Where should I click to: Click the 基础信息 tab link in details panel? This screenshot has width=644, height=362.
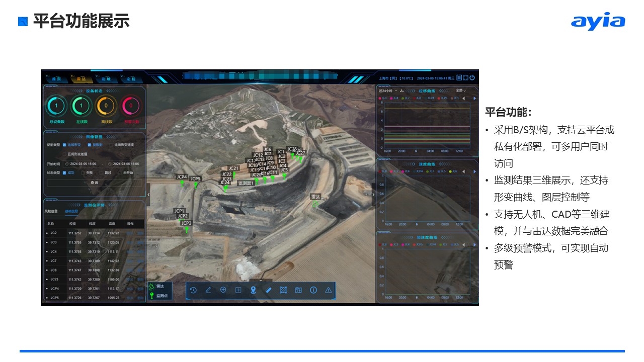[71, 211]
